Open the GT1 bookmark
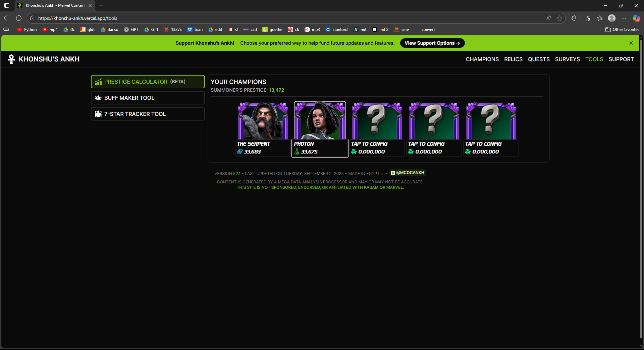The width and height of the screenshot is (644, 350). 151,30
